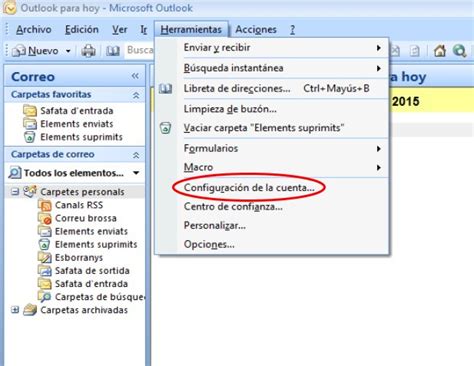Open Todos los elementos dropdown

tap(136, 173)
